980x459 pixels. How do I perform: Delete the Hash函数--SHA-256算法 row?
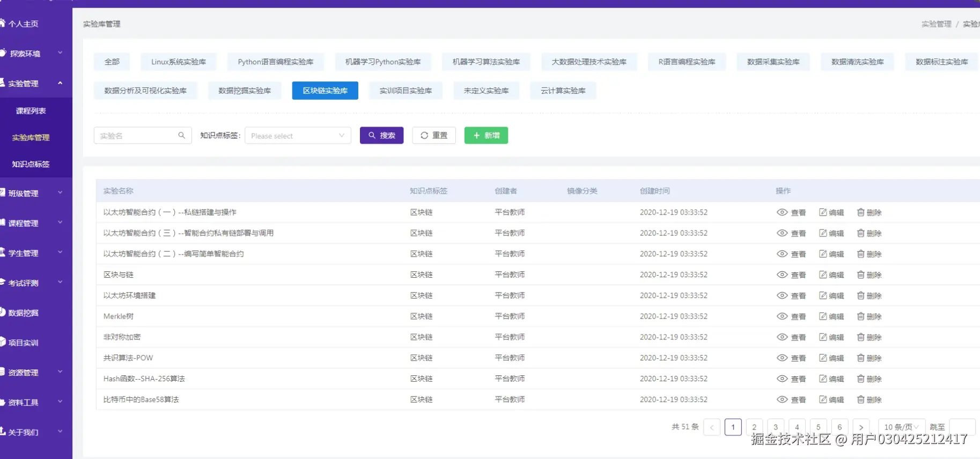[x=869, y=379]
